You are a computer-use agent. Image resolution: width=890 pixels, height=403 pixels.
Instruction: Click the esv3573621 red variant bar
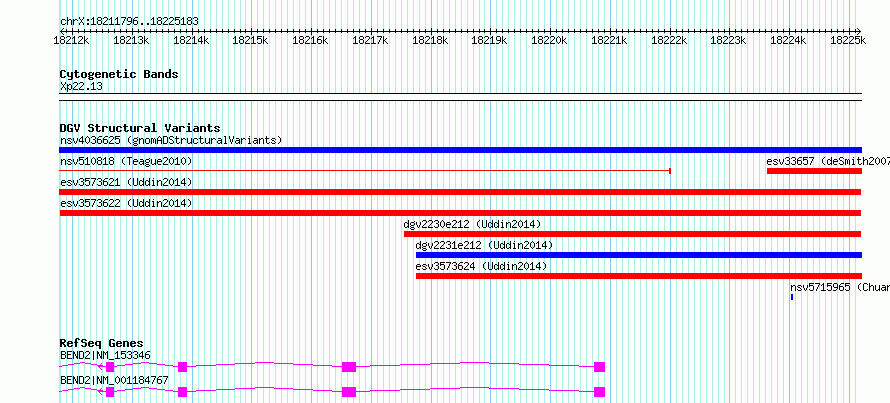tap(460, 192)
